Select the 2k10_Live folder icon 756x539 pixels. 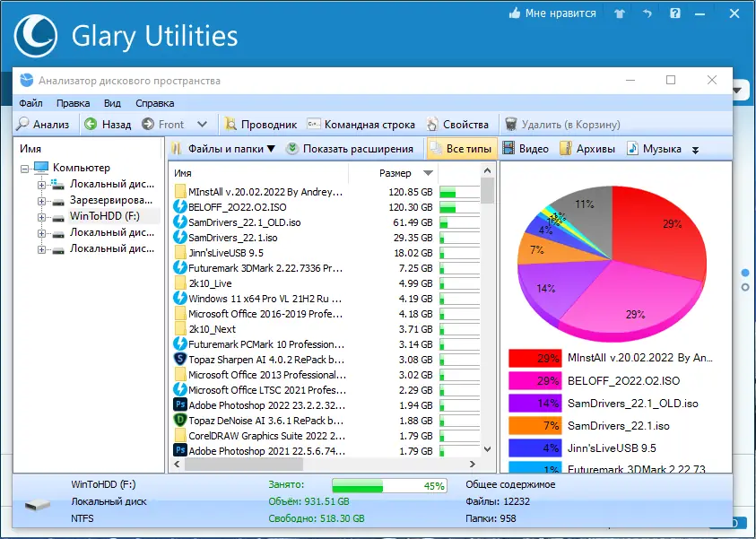(x=180, y=283)
